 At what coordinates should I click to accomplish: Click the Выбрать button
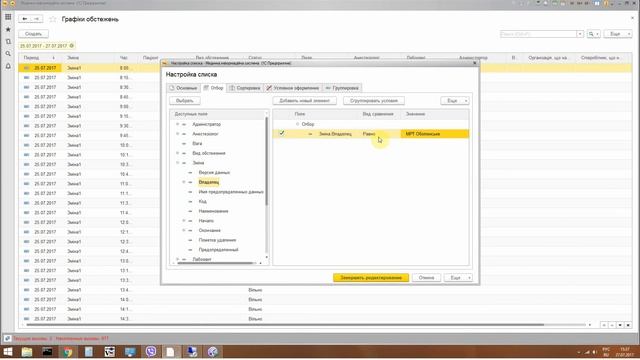(x=185, y=101)
